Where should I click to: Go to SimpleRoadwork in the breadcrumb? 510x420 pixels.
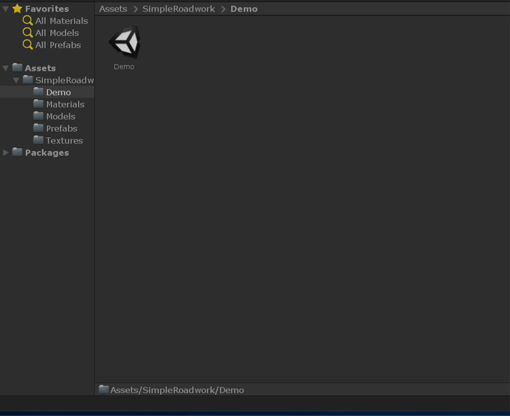click(179, 9)
